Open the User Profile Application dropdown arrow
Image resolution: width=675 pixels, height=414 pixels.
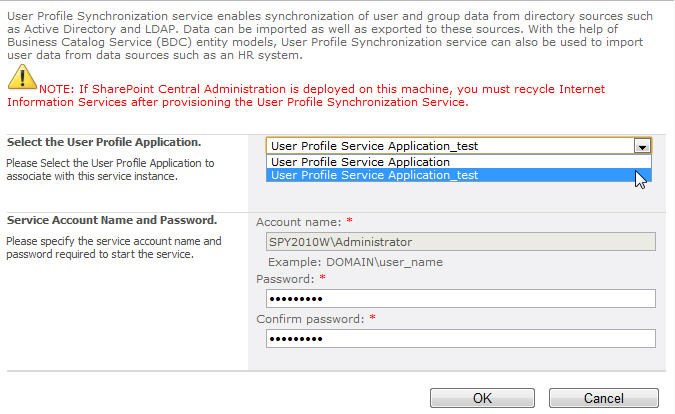pos(642,146)
